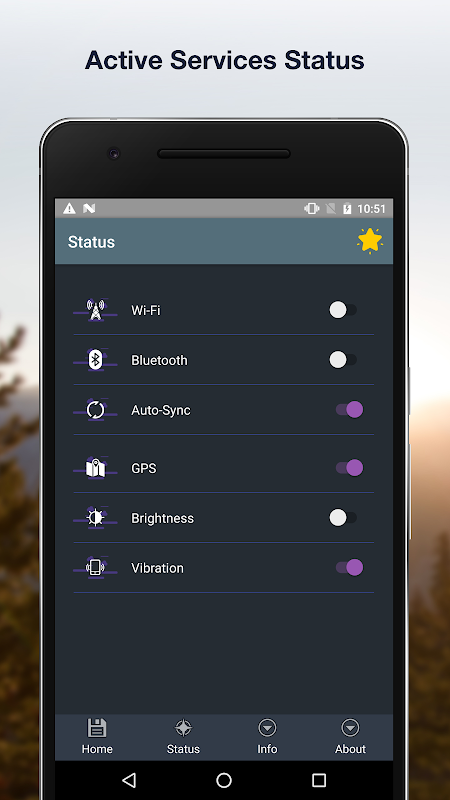Click the Vibration phone icon
The width and height of the screenshot is (450, 800).
point(95,568)
